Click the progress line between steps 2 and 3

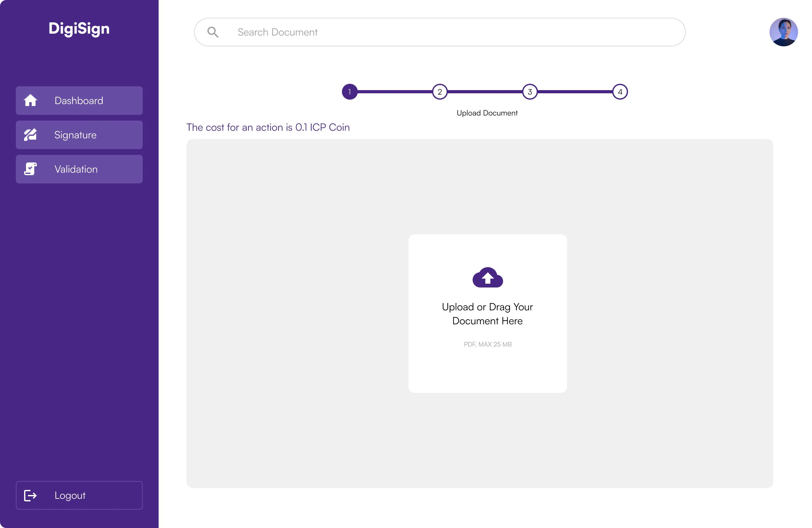485,92
